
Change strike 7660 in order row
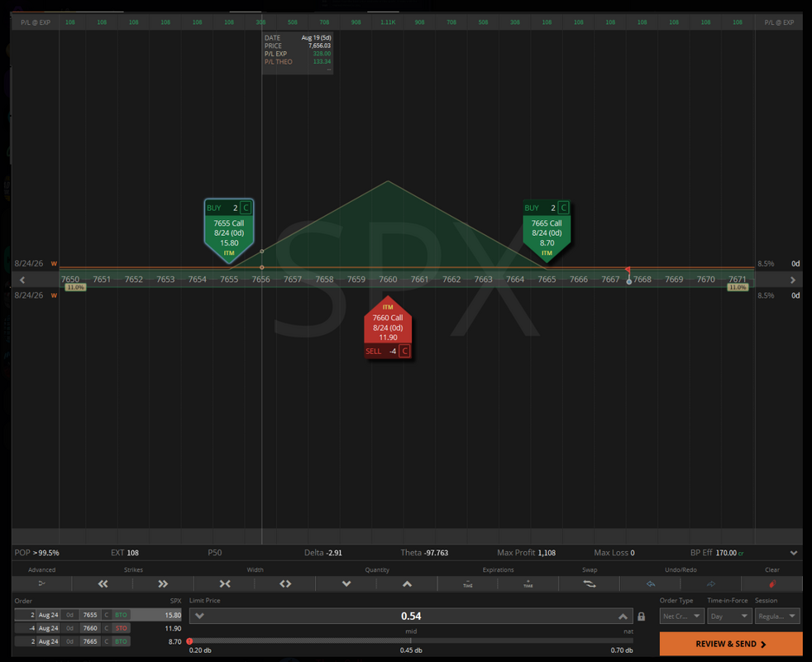click(90, 628)
